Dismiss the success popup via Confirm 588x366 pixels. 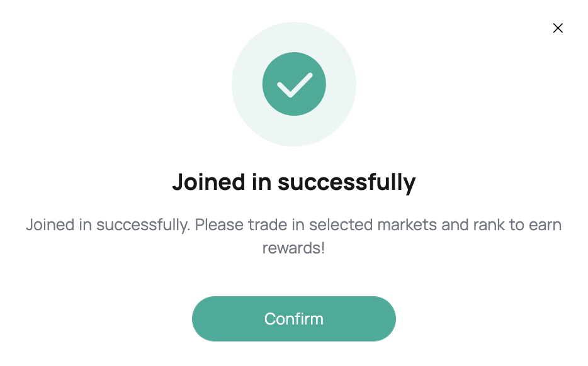point(293,319)
